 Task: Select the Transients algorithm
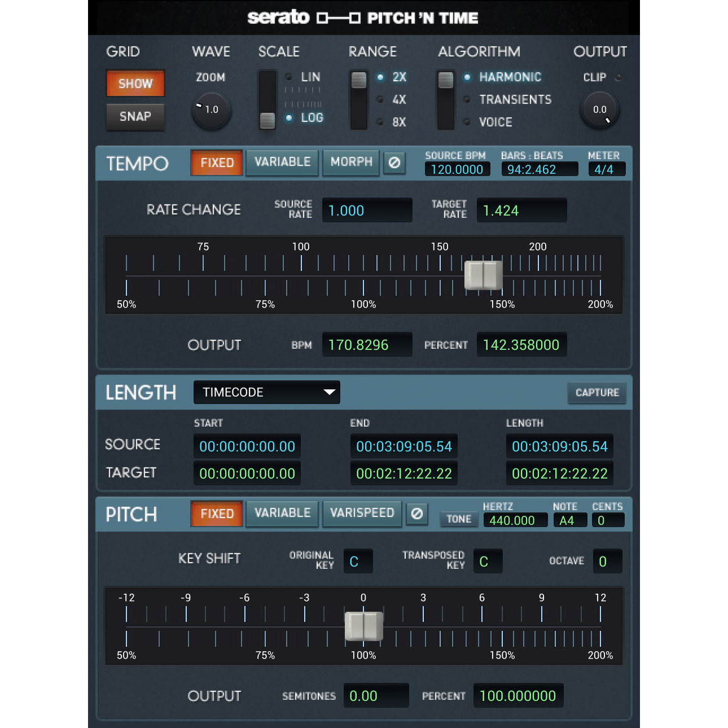515,99
